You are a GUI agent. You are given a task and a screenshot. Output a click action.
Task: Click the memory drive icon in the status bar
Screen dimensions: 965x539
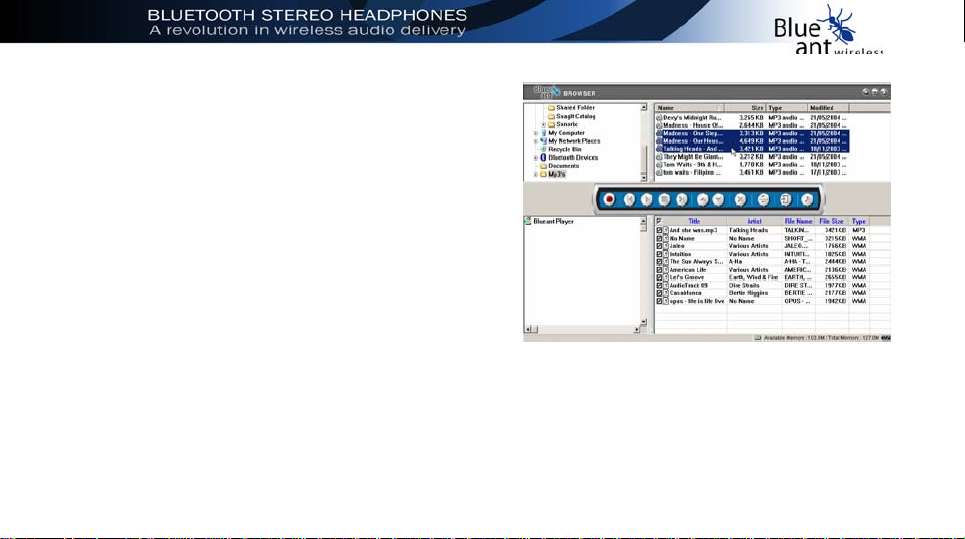coord(758,338)
